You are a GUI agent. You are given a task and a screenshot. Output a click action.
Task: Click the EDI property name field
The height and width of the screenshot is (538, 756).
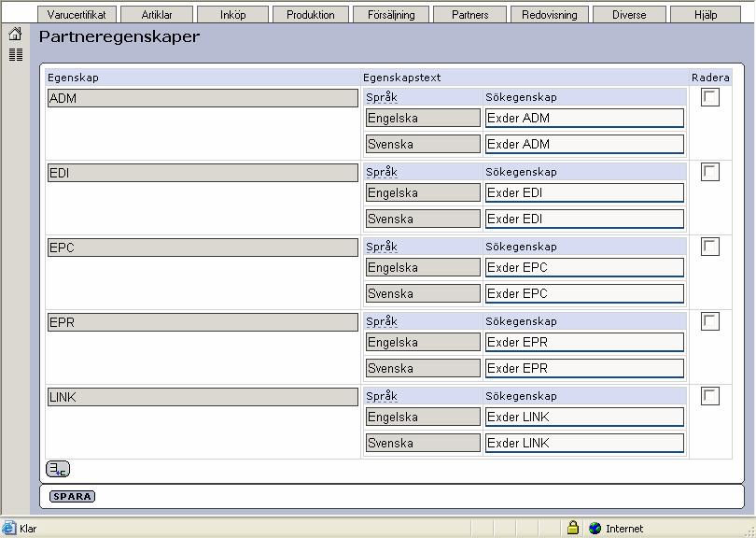pyautogui.click(x=203, y=173)
